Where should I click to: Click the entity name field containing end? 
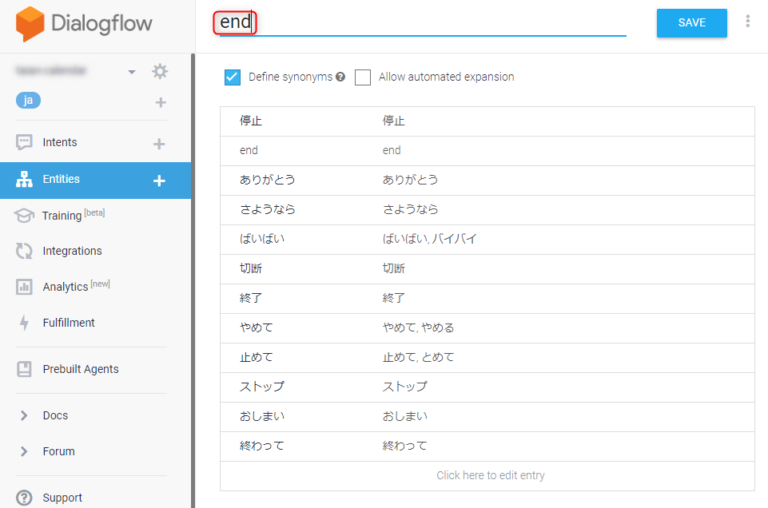pos(420,23)
